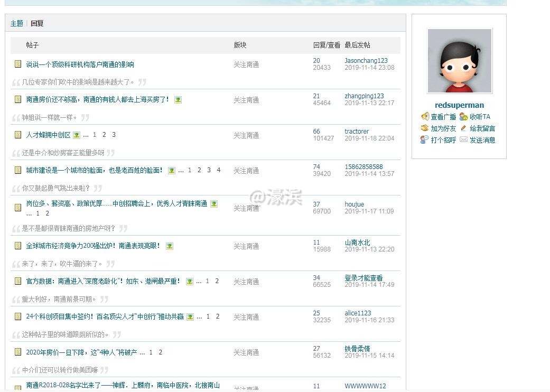The width and height of the screenshot is (550, 392).
Task: Click the redsuperman username link
Action: click(x=459, y=105)
